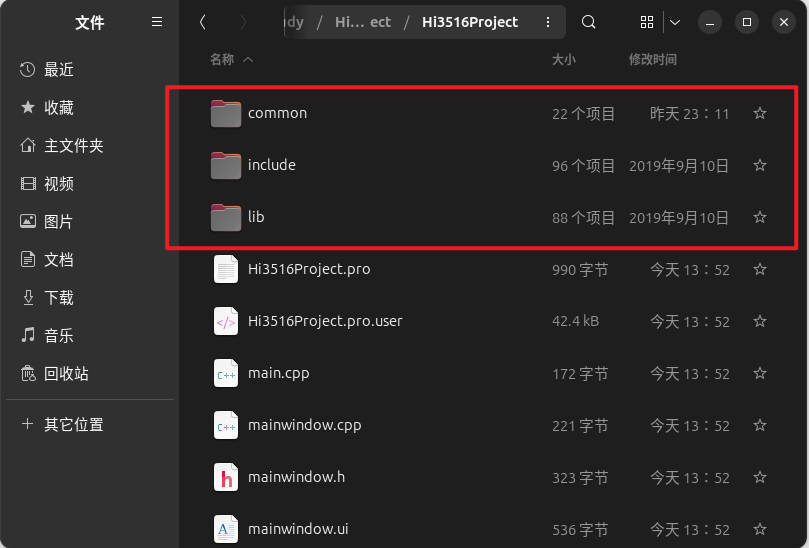Viewport: 809px width, 548px height.
Task: Sort by the 名称 column header
Action: [222, 60]
